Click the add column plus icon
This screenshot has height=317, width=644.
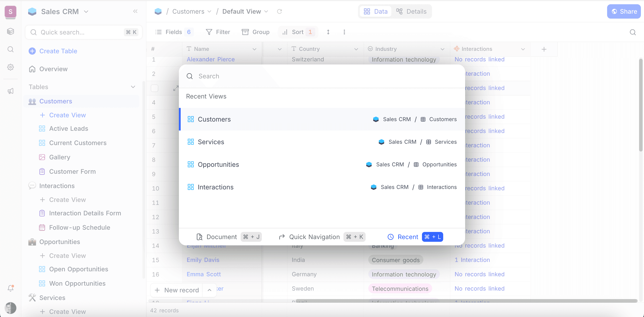(x=544, y=49)
